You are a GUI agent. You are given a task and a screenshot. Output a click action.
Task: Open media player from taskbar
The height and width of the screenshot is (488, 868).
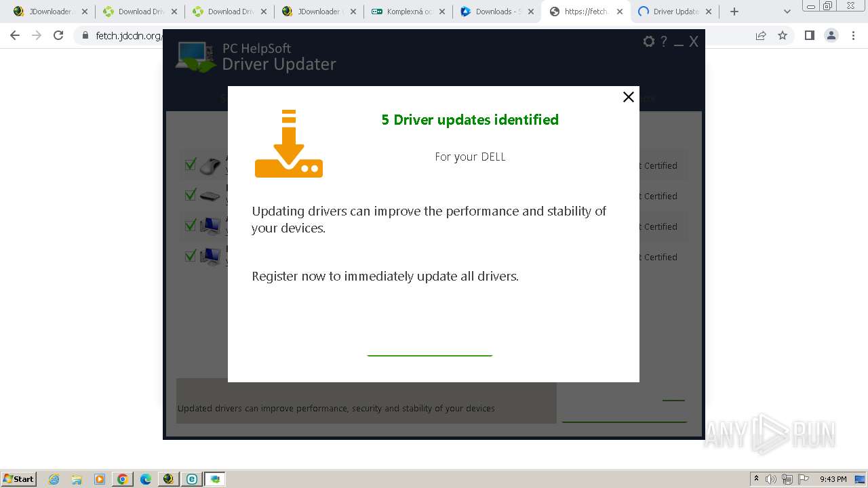tap(100, 479)
